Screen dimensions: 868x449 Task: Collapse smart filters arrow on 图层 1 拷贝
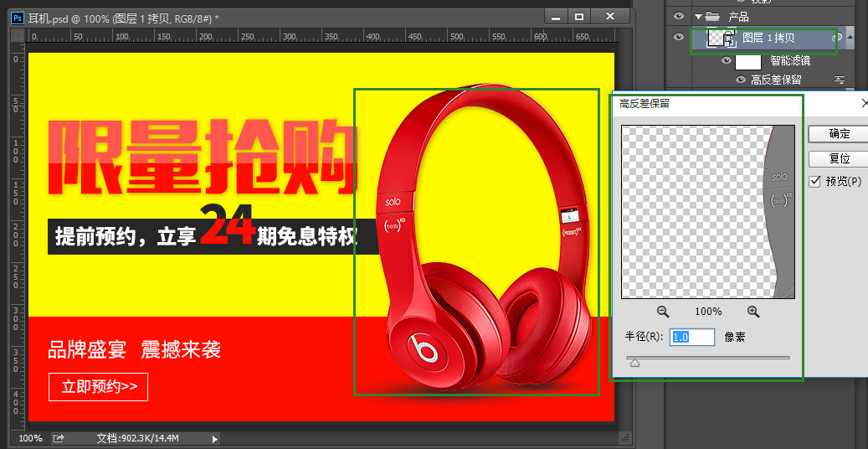click(850, 37)
